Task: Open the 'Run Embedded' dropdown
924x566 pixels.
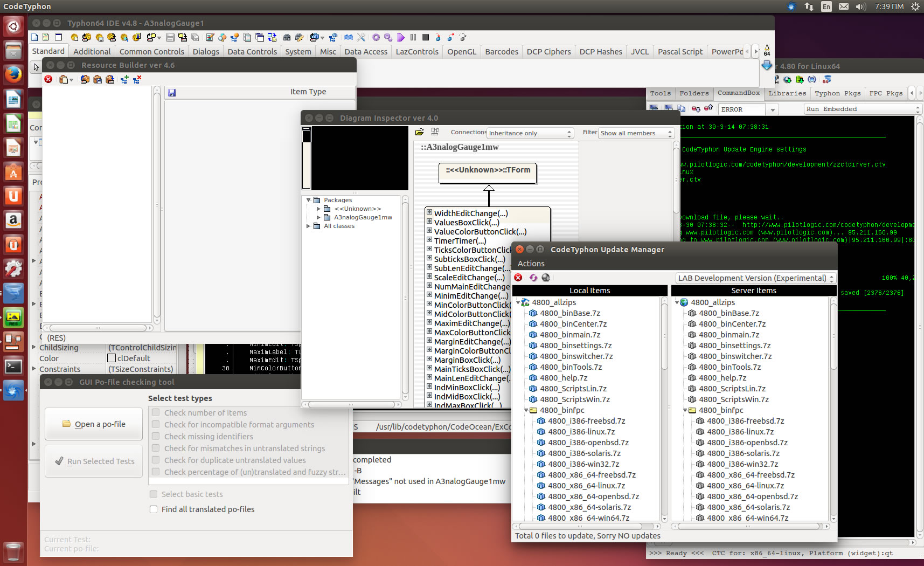Action: pyautogui.click(x=863, y=109)
